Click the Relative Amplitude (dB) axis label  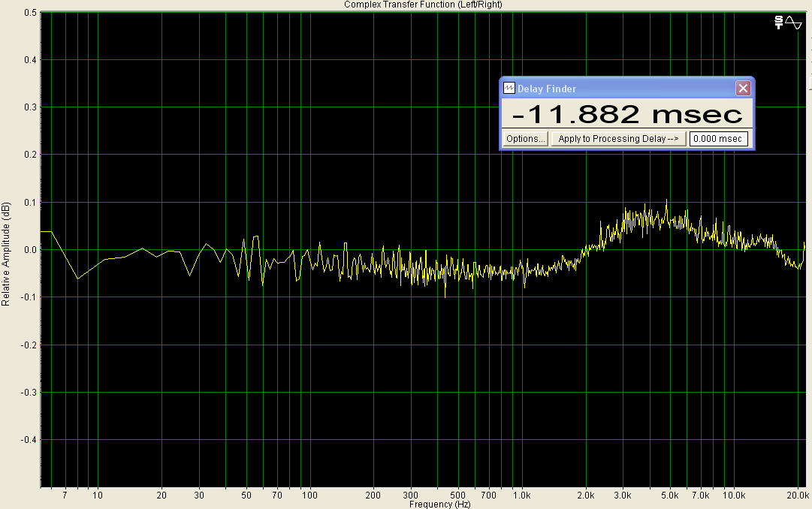6,254
